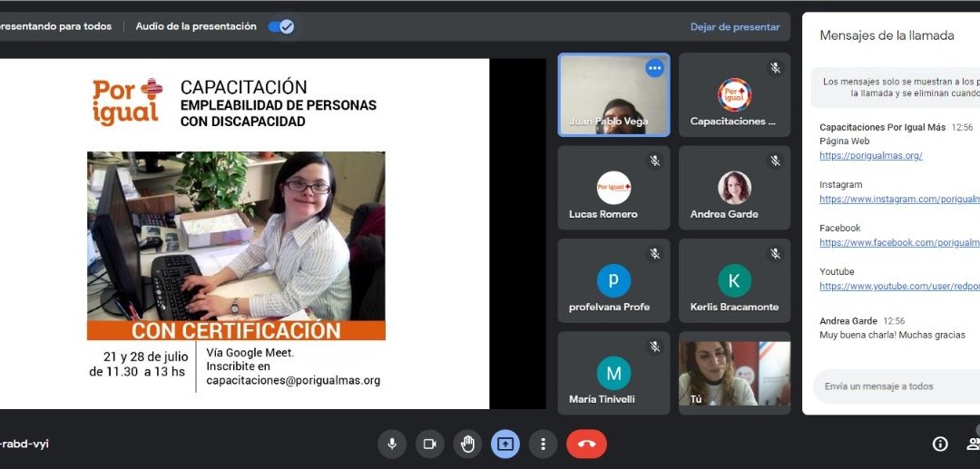Open the Instagram link in chat

tap(899, 200)
